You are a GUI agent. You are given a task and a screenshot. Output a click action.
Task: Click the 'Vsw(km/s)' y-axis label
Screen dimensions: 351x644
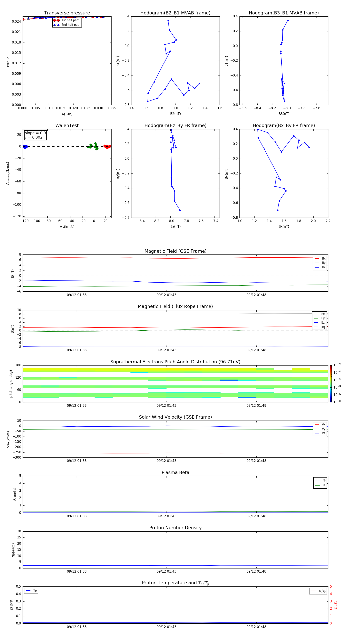click(x=8, y=439)
